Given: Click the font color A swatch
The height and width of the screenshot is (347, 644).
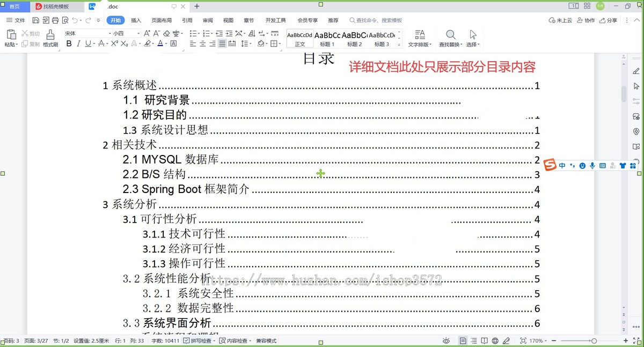Looking at the screenshot, I should point(160,44).
